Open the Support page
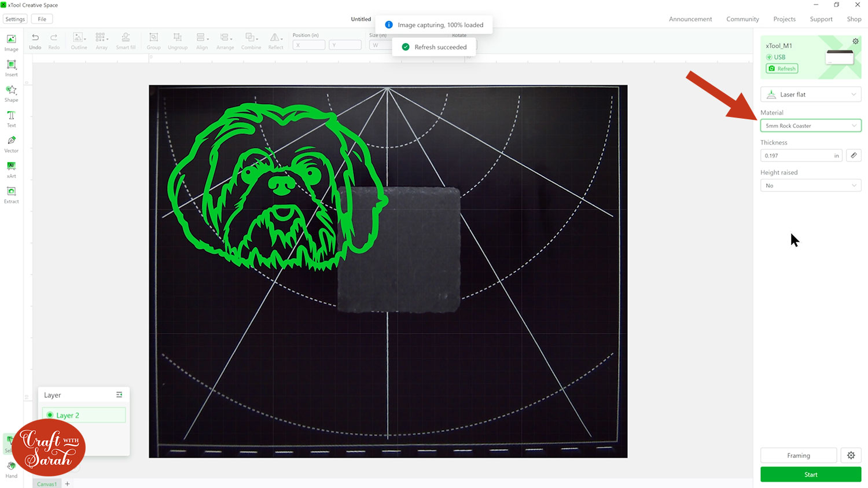 click(821, 19)
